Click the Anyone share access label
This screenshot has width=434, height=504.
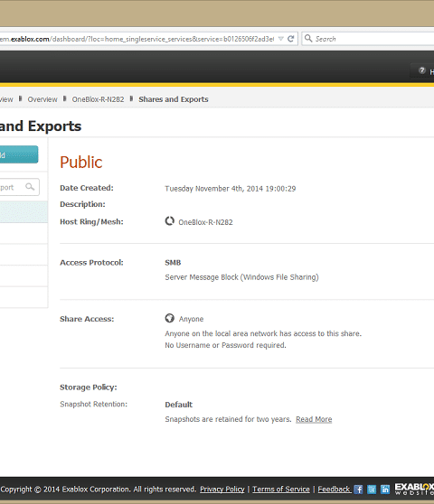[x=191, y=319]
